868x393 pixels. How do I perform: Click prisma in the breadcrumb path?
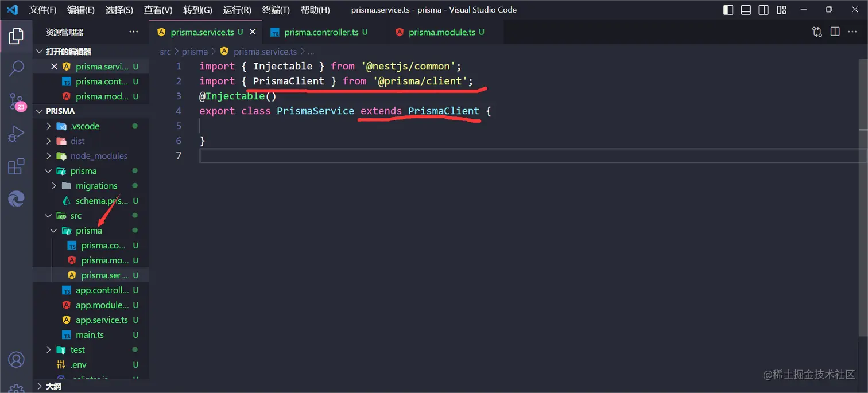pos(195,52)
